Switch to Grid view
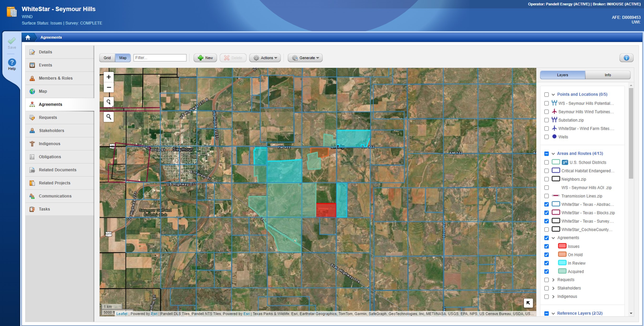644x326 pixels. (107, 58)
